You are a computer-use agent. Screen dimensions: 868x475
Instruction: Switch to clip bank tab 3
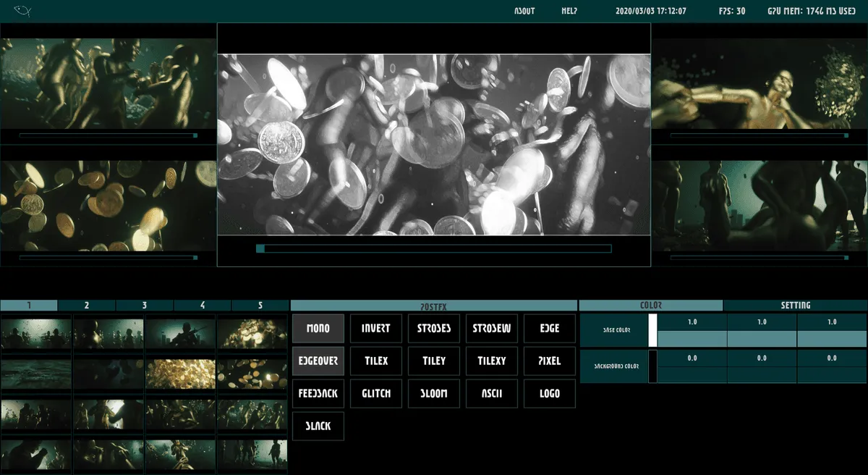[145, 306]
